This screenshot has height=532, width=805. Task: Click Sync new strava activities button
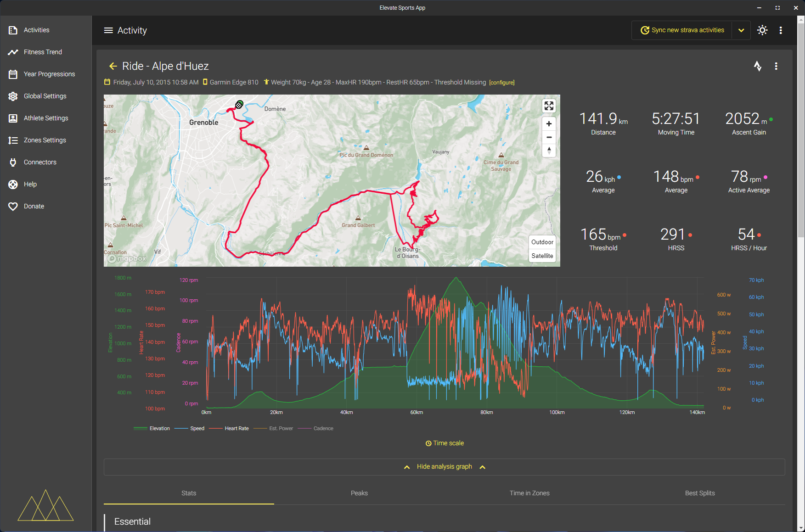[x=682, y=30]
